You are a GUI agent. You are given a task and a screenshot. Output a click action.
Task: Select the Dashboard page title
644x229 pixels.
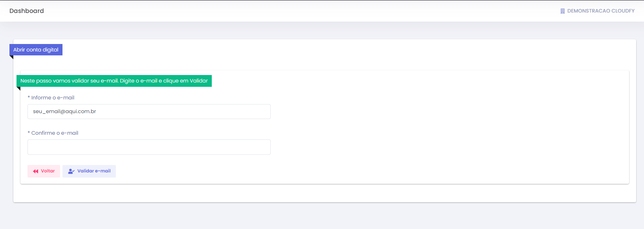click(x=27, y=11)
